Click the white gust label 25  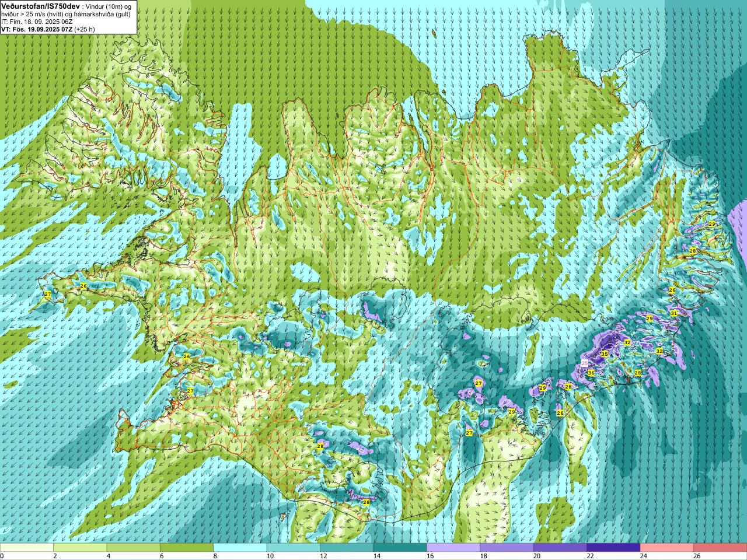585,363
